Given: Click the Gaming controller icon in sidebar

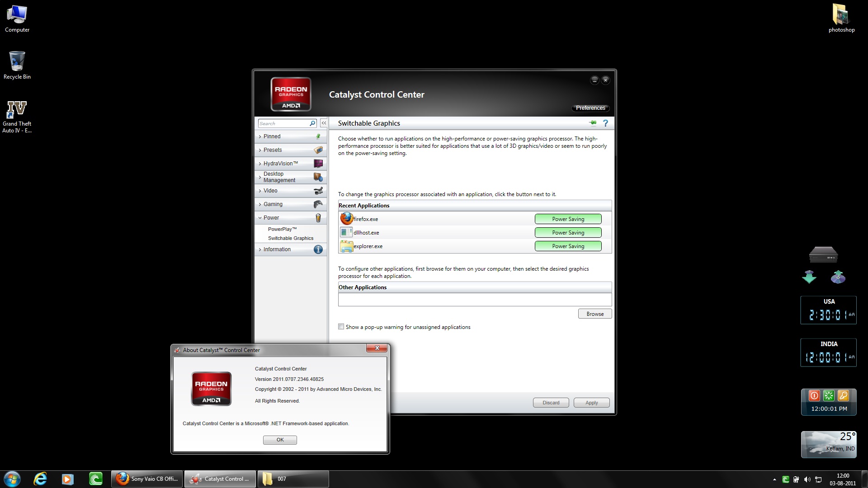Looking at the screenshot, I should point(318,204).
